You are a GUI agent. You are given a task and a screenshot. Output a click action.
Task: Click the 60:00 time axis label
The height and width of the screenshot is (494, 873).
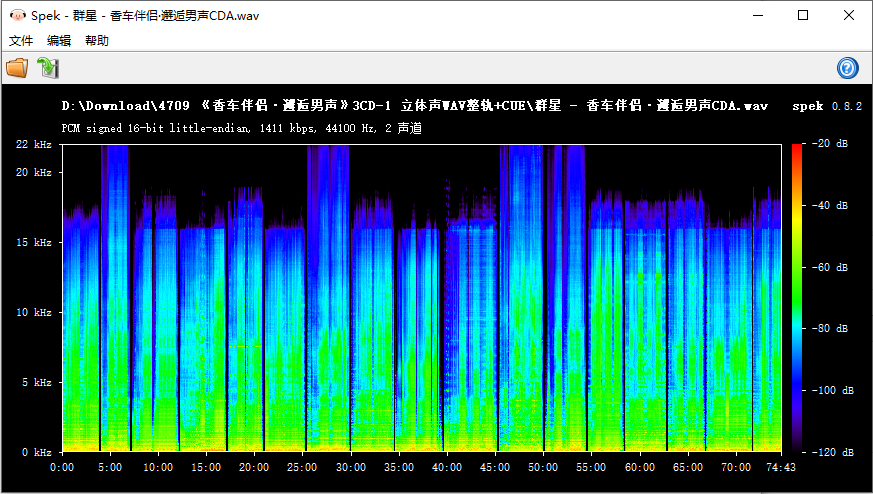[x=640, y=467]
